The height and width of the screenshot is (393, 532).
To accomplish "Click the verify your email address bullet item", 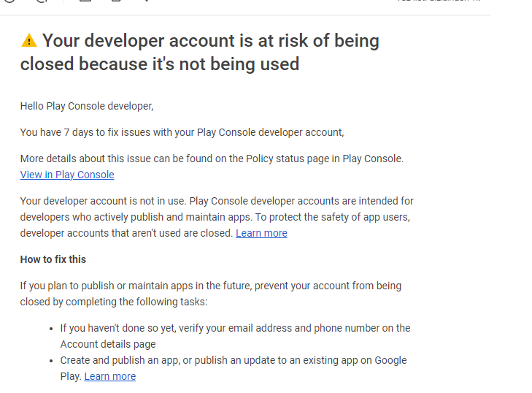I will tap(235, 336).
